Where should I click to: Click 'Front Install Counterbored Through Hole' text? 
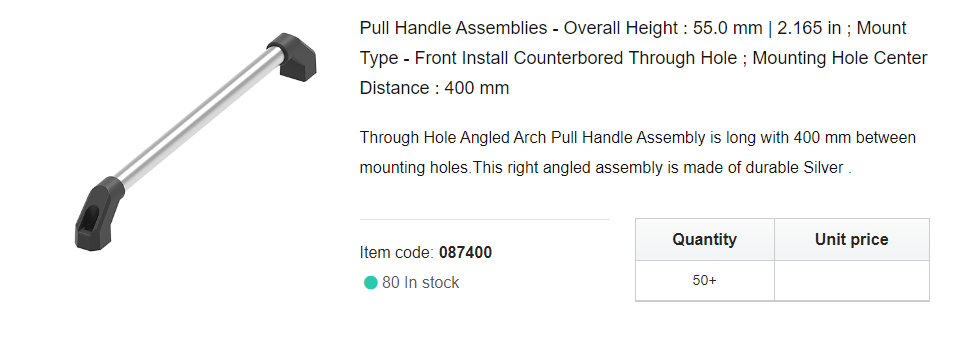coord(579,58)
